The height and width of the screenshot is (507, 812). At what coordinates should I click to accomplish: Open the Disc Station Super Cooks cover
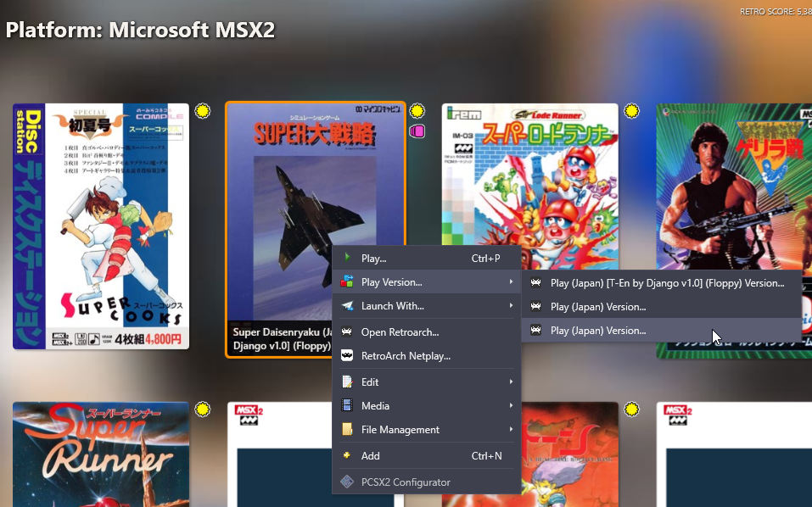(101, 226)
